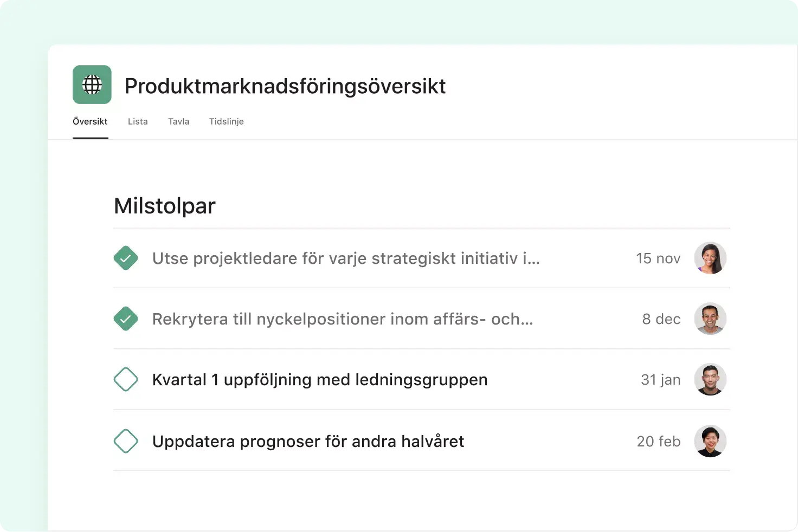Uncheck the Utse projektledare milestone
This screenshot has height=532, width=798.
pos(126,258)
